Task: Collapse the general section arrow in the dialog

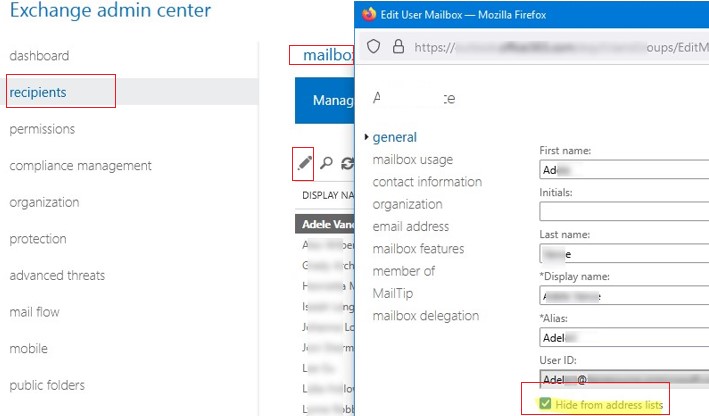Action: 366,138
